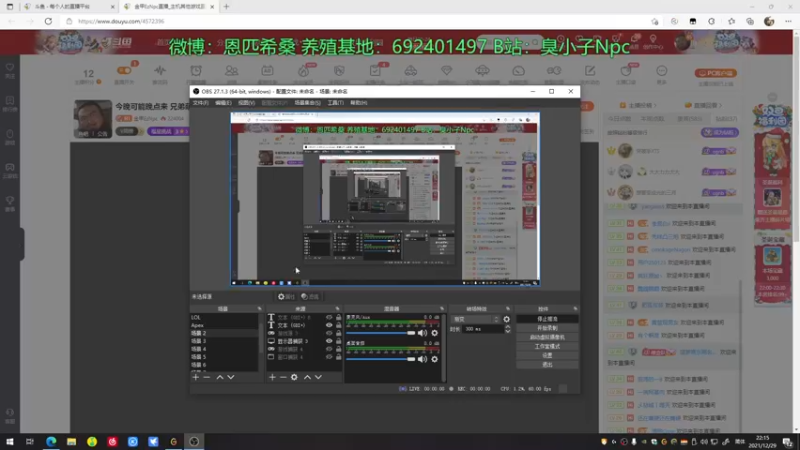Move the selected source up
Viewport: 800px width, 450px height.
[307, 377]
